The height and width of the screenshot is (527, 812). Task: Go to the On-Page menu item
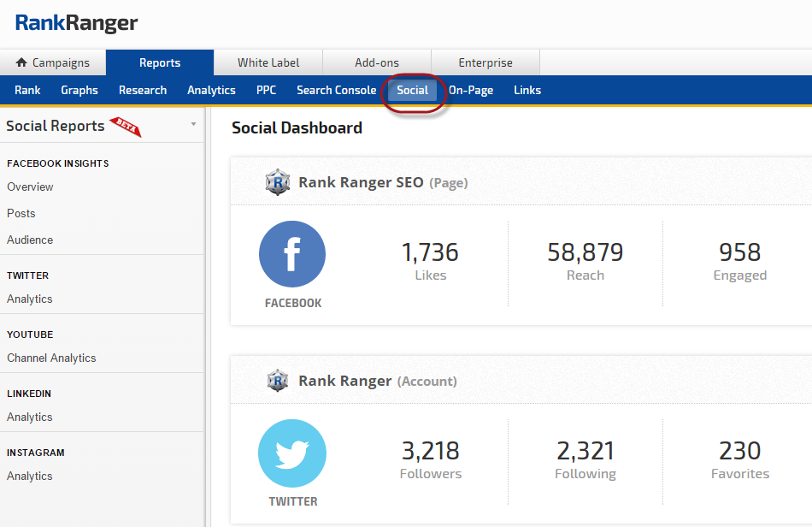pyautogui.click(x=471, y=90)
